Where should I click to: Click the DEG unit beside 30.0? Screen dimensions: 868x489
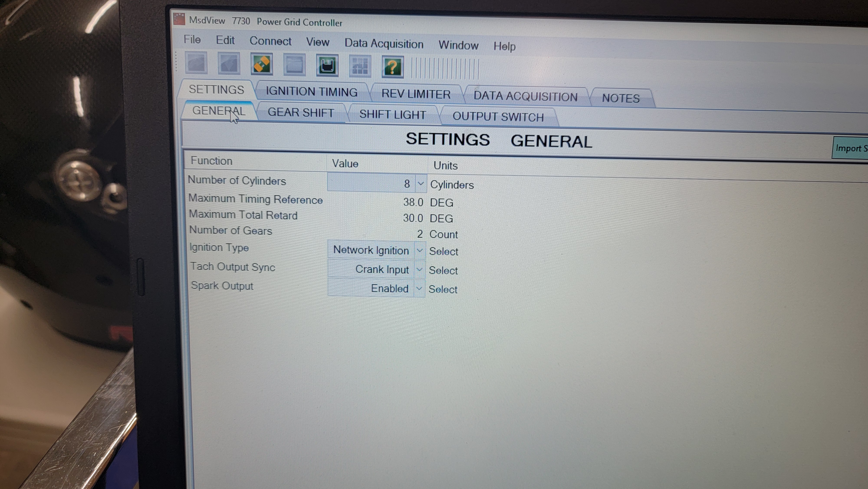pyautogui.click(x=441, y=218)
